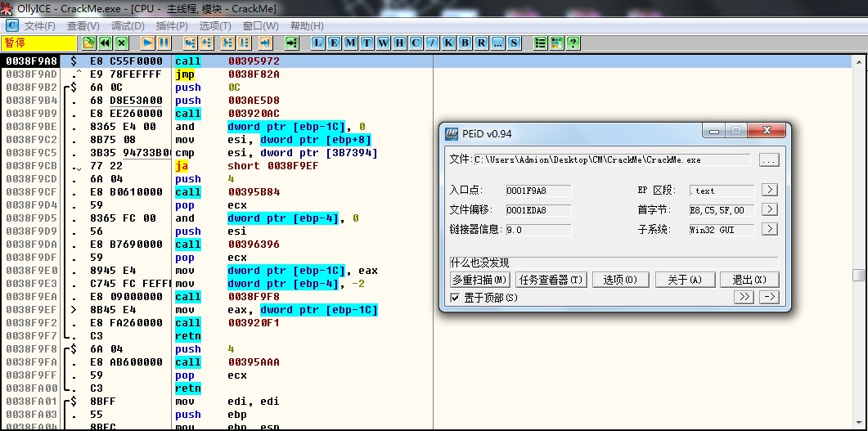Open 选项(T) menu
The image size is (868, 431).
(x=215, y=26)
